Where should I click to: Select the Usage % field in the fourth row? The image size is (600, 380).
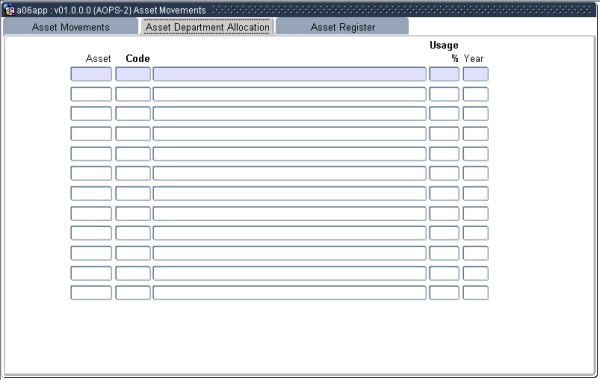tap(444, 134)
